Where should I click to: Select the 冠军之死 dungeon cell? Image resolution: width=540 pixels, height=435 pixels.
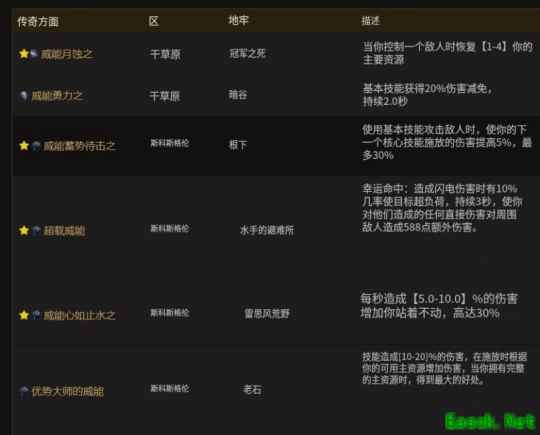coord(248,53)
